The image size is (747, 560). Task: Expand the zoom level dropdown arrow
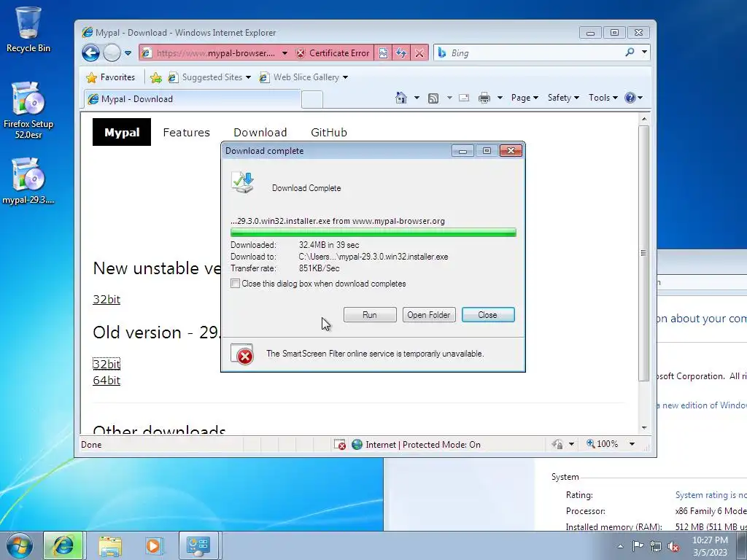pyautogui.click(x=632, y=444)
